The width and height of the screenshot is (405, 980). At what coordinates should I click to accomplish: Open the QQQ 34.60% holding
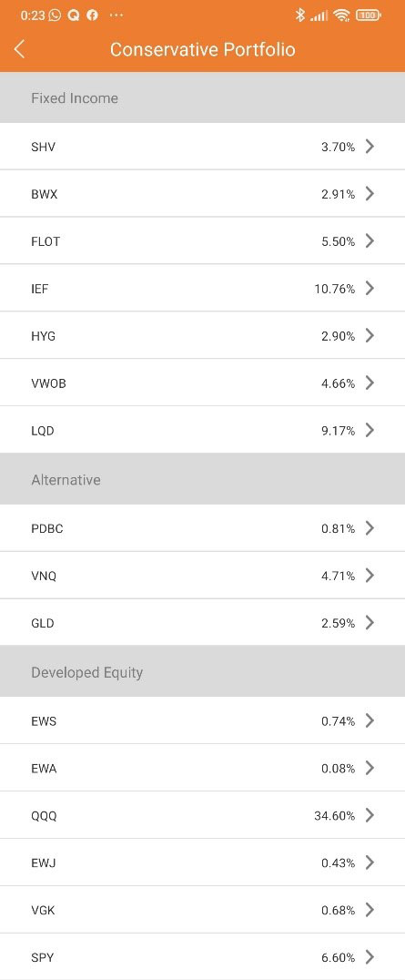tap(202, 815)
